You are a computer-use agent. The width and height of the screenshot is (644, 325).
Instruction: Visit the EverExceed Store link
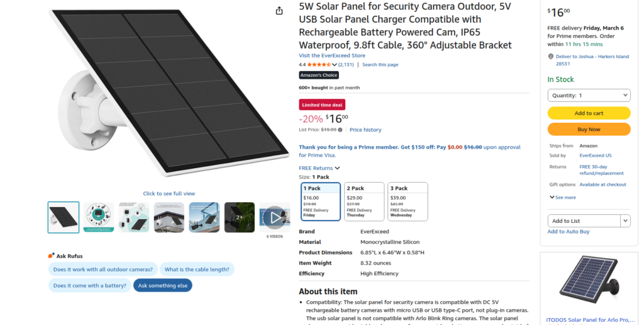(332, 55)
